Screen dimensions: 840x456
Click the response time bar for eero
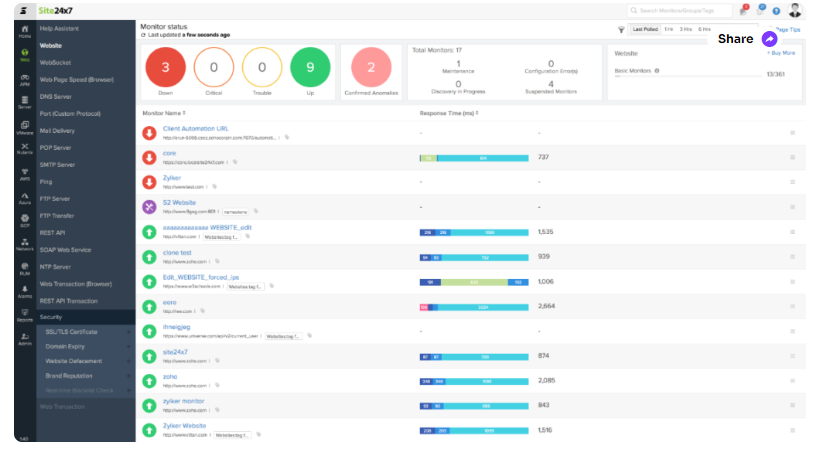[474, 307]
